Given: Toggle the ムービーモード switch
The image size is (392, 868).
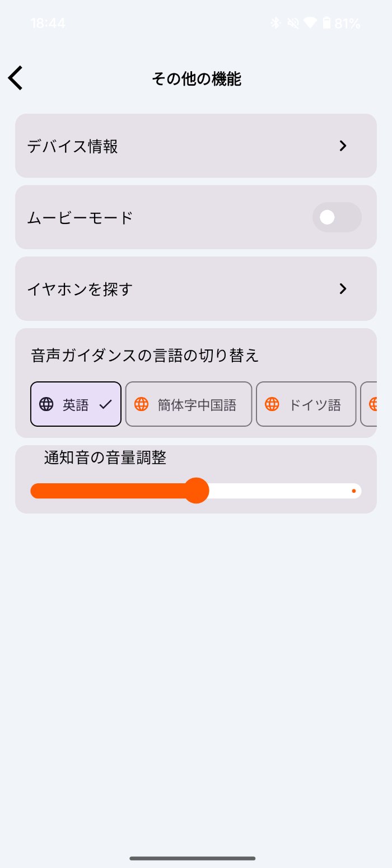Looking at the screenshot, I should (x=337, y=217).
